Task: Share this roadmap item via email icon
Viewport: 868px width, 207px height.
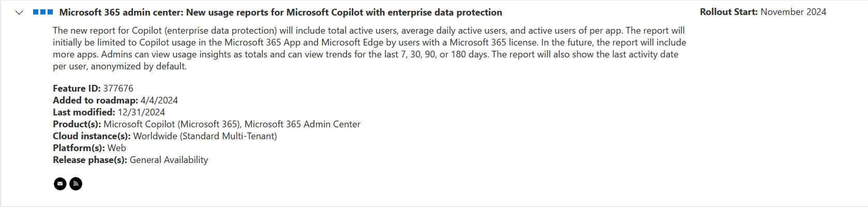Action: point(60,184)
